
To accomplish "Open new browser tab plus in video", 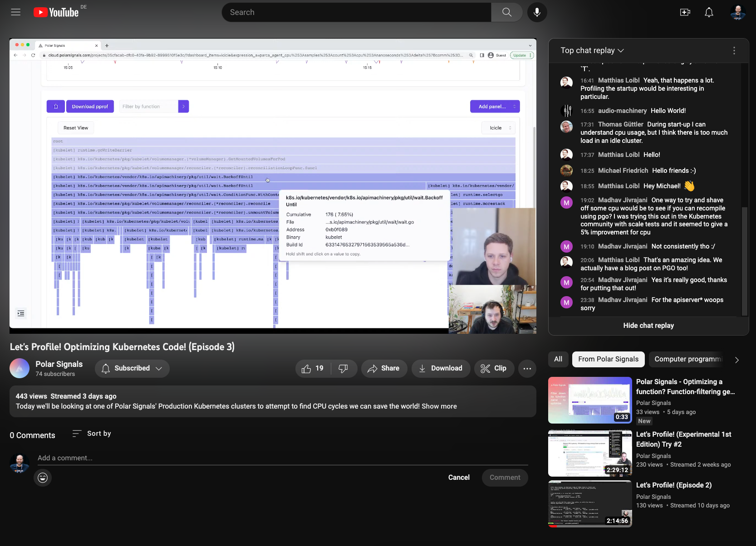I will [107, 45].
